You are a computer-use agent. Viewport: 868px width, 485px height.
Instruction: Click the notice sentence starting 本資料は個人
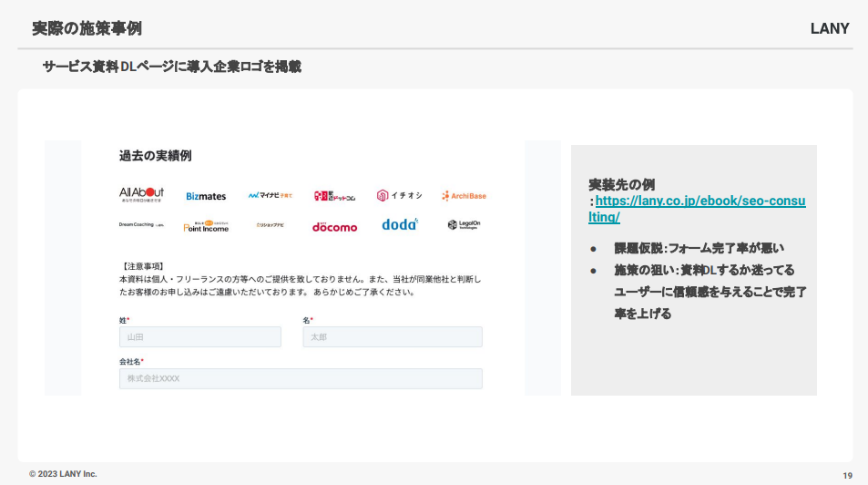(300, 286)
